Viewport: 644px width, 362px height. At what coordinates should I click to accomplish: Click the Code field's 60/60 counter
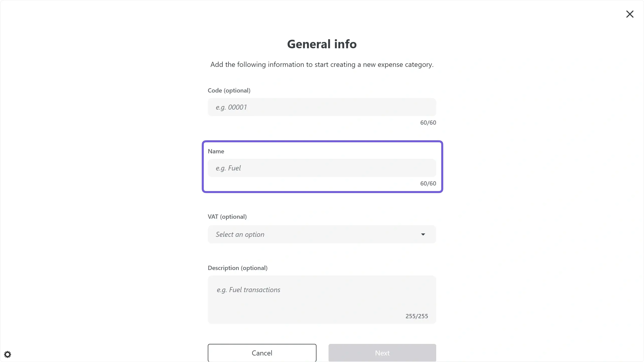pyautogui.click(x=428, y=123)
